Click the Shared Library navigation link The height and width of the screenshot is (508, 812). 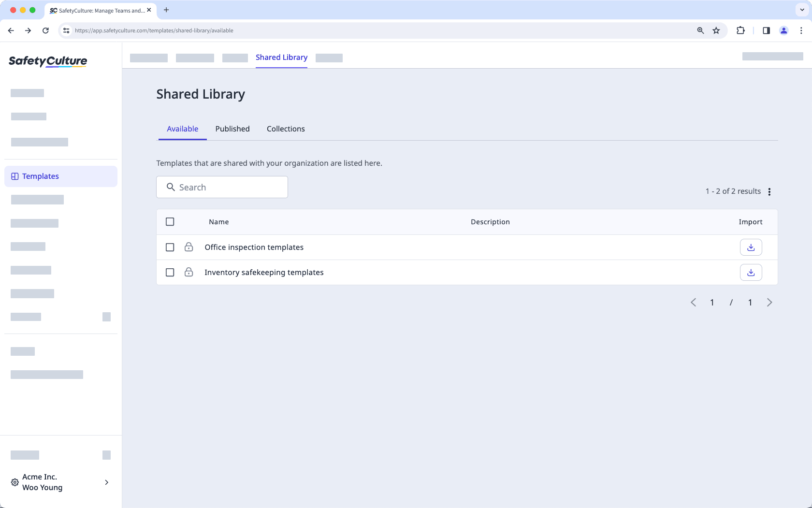point(281,57)
